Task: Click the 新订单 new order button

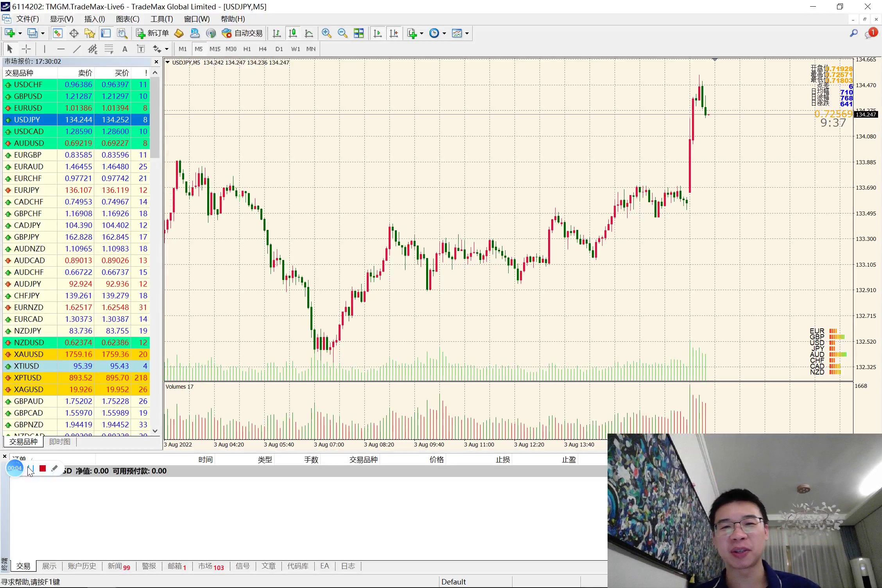Action: 152,33
